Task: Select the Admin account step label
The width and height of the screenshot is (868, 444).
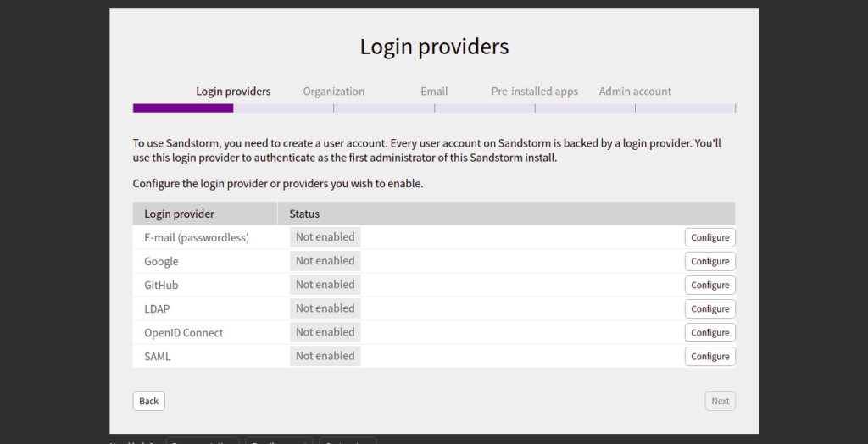Action: pyautogui.click(x=635, y=92)
